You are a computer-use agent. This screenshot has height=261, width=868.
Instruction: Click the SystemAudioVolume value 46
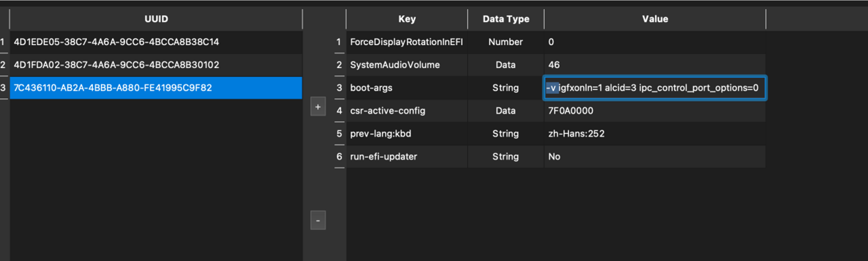click(x=554, y=65)
